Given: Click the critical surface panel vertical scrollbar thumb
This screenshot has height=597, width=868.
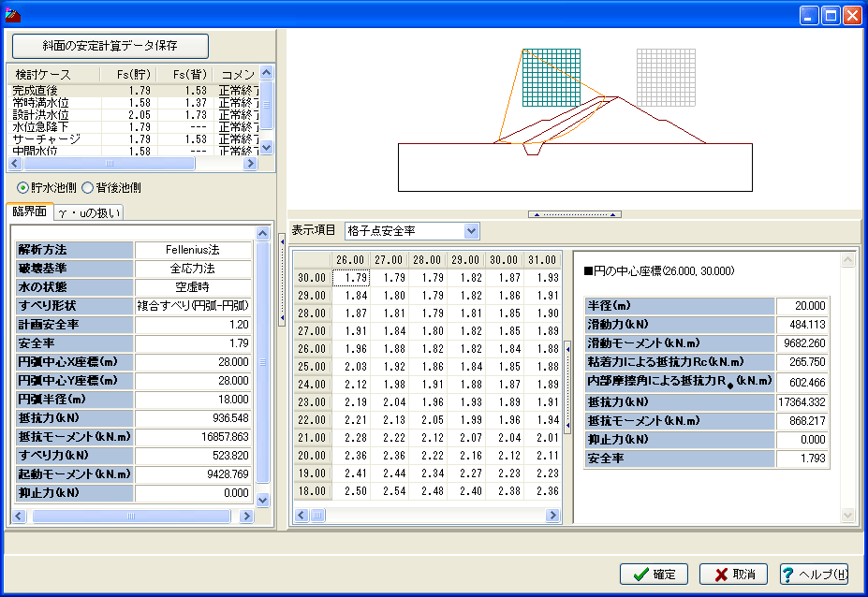Looking at the screenshot, I should [263, 362].
